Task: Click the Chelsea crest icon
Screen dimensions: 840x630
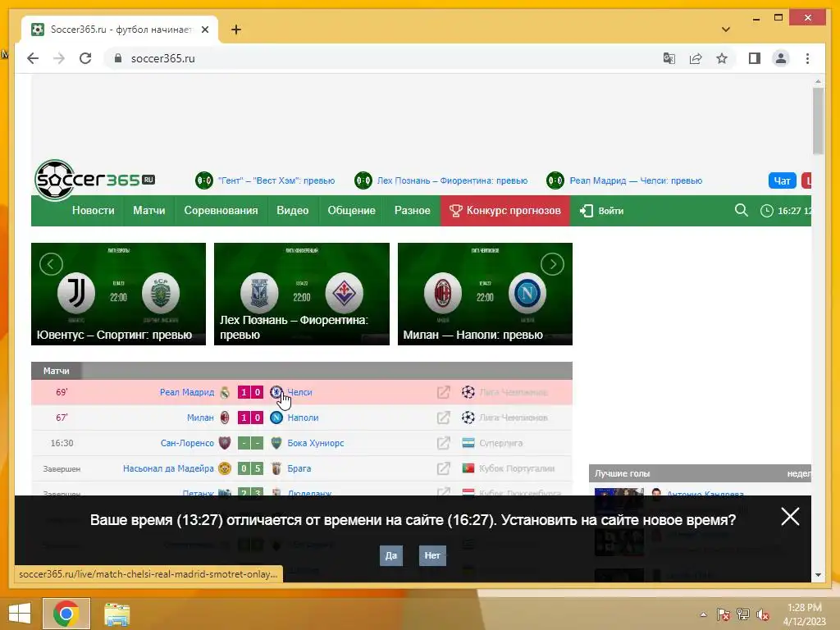Action: click(276, 392)
